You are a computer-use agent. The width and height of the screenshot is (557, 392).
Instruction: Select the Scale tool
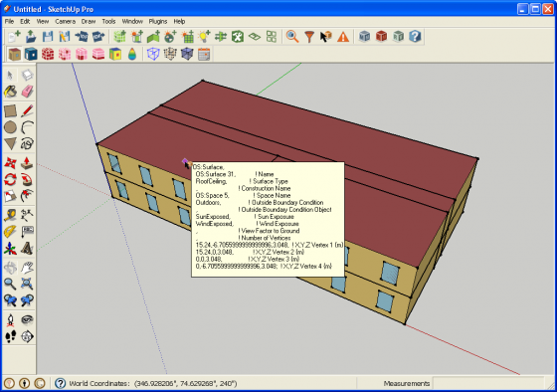[10, 196]
